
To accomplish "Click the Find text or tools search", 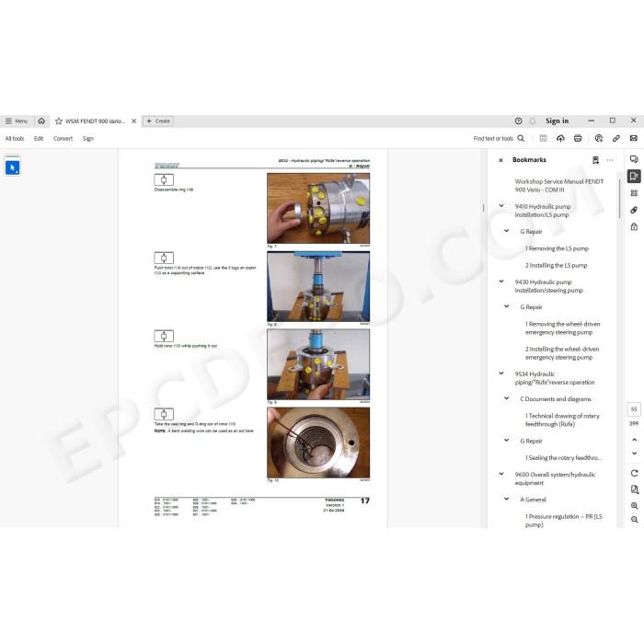I will pyautogui.click(x=499, y=138).
